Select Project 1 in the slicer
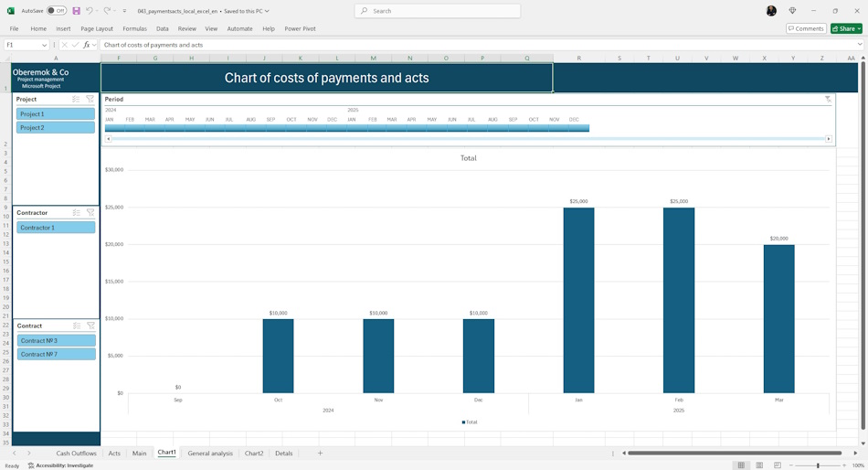 pos(56,113)
